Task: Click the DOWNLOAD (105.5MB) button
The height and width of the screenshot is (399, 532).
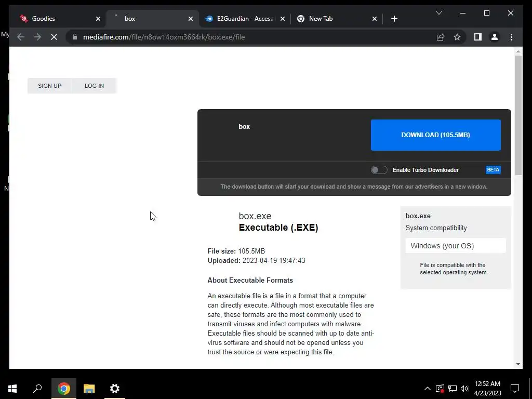Action: [436, 135]
